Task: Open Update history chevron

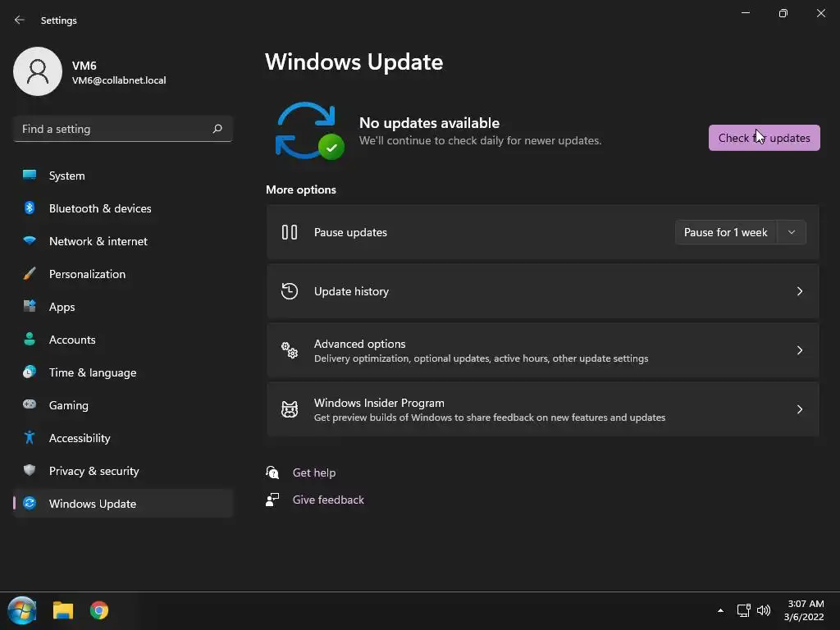Action: [799, 291]
